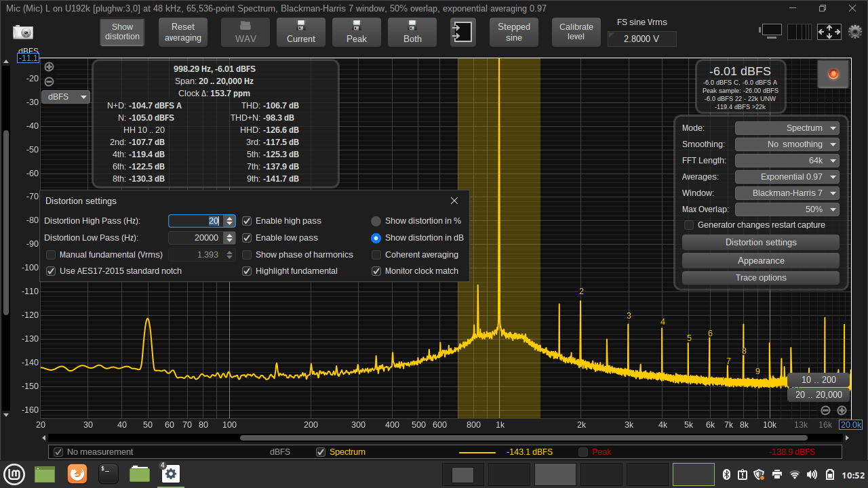Click Distortion Low Pass (Hz) field

tap(196, 238)
